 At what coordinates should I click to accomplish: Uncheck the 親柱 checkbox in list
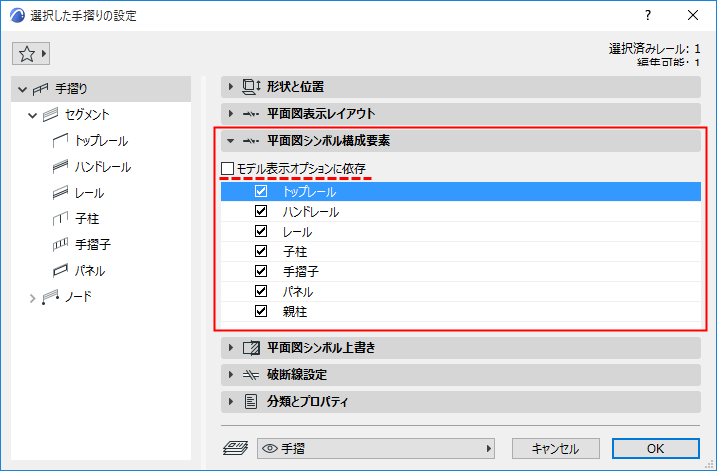tap(261, 311)
